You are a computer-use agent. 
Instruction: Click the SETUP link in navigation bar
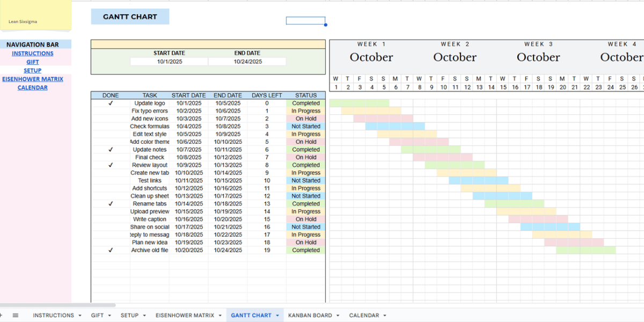click(33, 70)
